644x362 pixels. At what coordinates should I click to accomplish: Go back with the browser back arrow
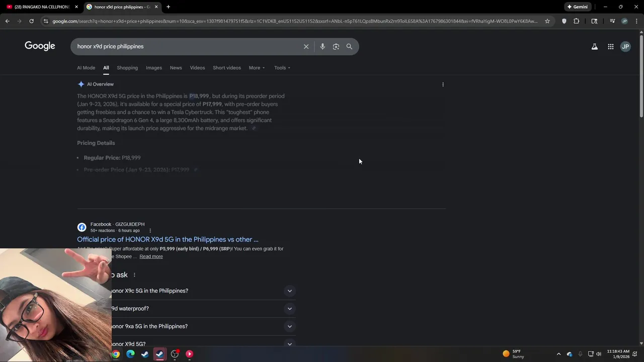(7, 21)
